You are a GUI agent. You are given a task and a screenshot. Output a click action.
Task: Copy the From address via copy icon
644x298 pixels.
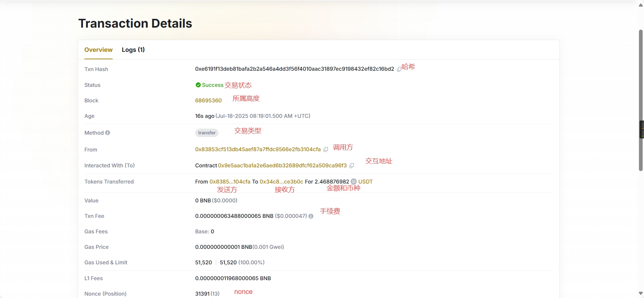pyautogui.click(x=325, y=150)
